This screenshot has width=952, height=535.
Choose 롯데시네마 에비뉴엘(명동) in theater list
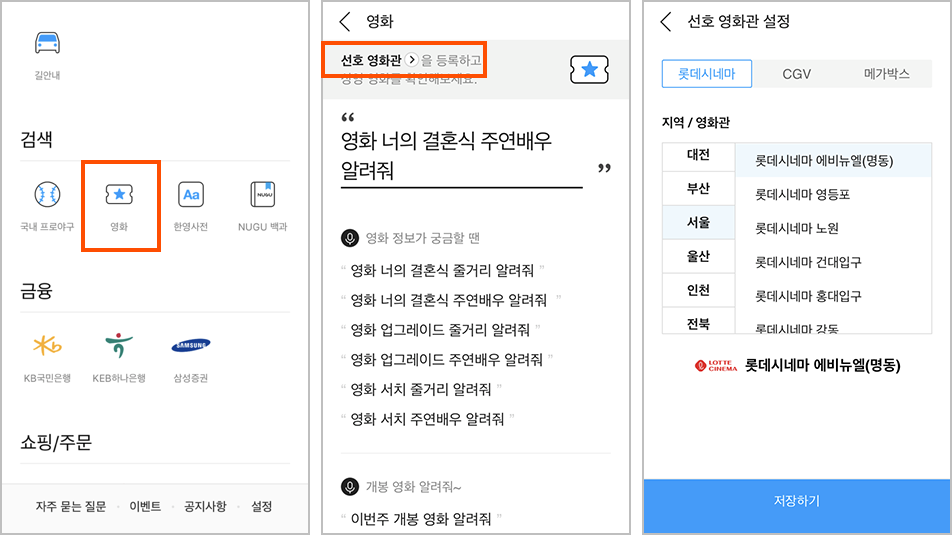(833, 160)
